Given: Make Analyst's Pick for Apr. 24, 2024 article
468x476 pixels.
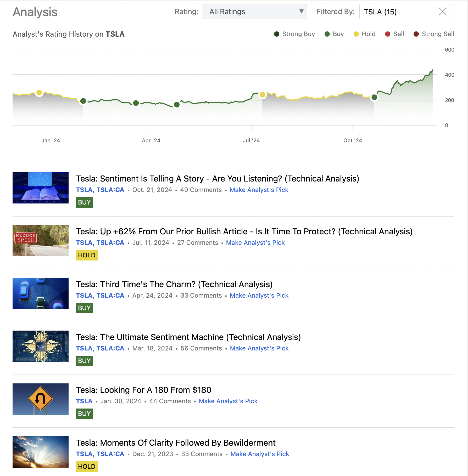Looking at the screenshot, I should click(259, 296).
